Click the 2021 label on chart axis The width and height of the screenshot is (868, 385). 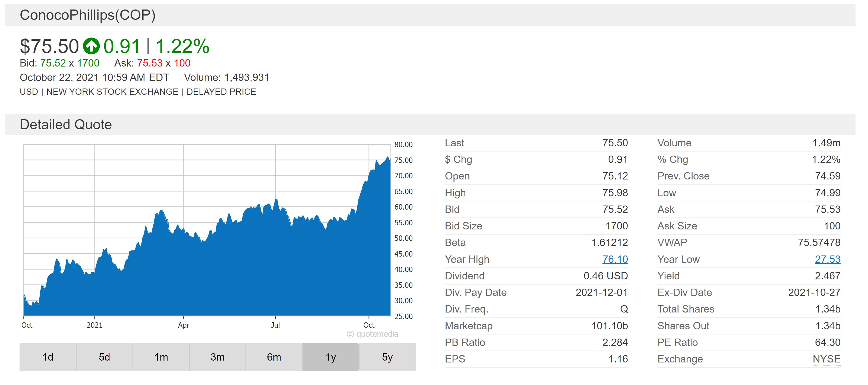pyautogui.click(x=94, y=325)
